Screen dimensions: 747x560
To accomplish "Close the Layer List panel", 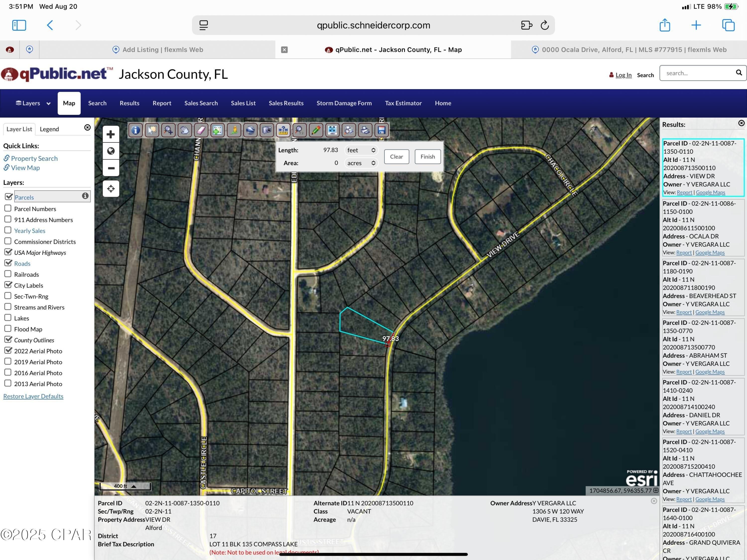I will [x=87, y=127].
